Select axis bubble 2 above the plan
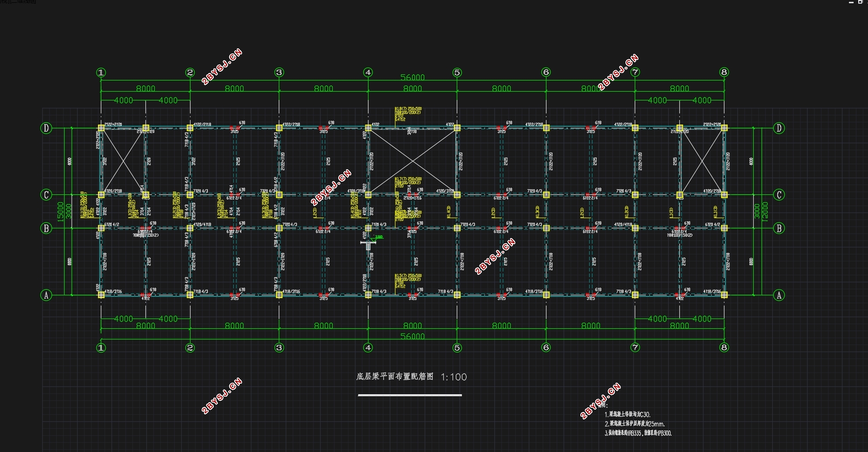This screenshot has height=452, width=868. point(190,72)
